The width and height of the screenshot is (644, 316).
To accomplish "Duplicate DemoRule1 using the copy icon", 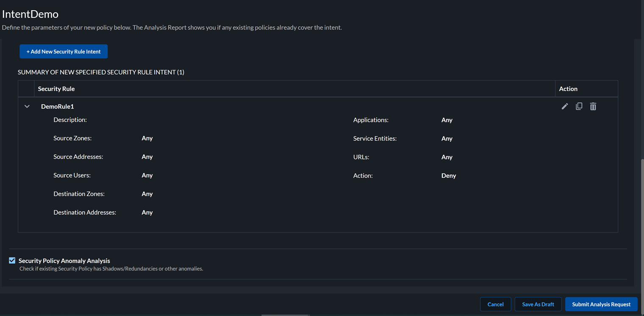I will click(579, 106).
